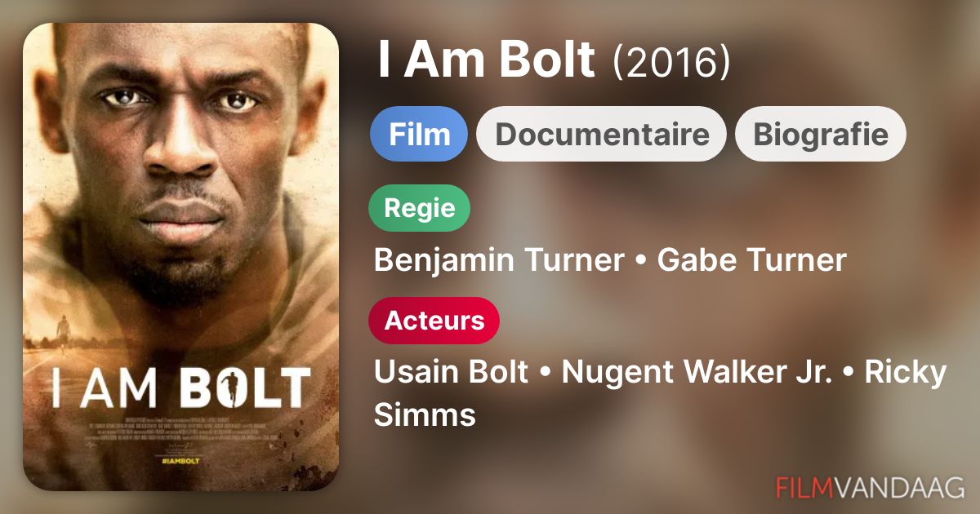Click the red Acteurs label
980x514 pixels.
(434, 321)
